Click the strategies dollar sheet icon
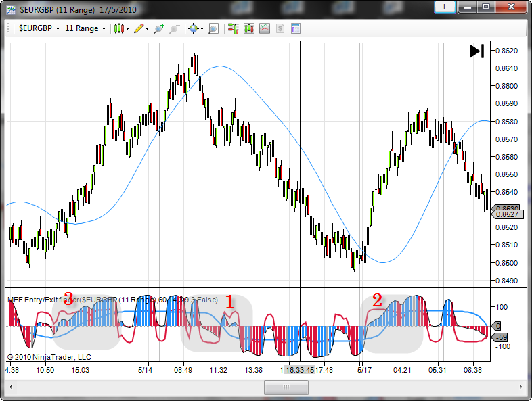The width and height of the screenshot is (532, 401). pos(280,28)
